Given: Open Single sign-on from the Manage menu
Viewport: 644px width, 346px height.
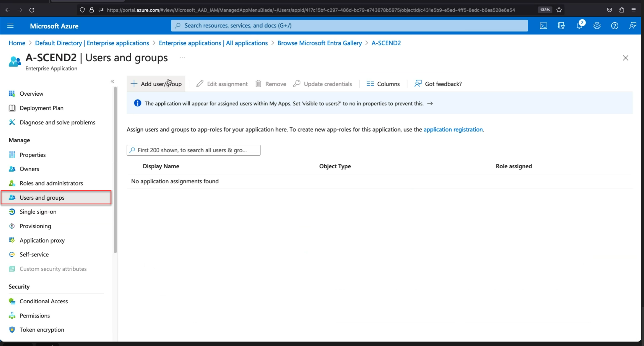Looking at the screenshot, I should 38,212.
